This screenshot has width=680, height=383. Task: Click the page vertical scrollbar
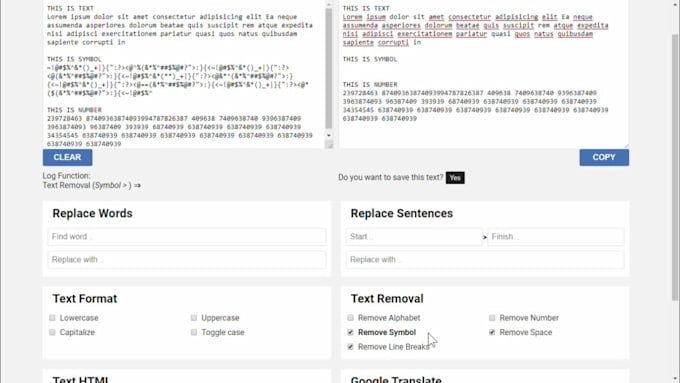click(675, 167)
